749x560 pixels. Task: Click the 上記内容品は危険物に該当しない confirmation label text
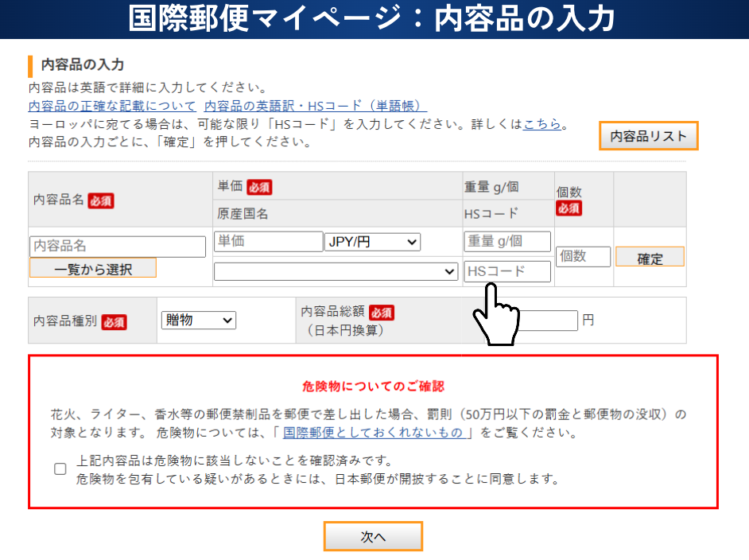pos(235,461)
